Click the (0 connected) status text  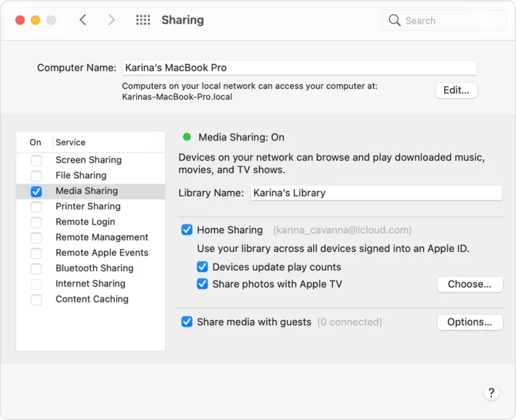point(350,322)
